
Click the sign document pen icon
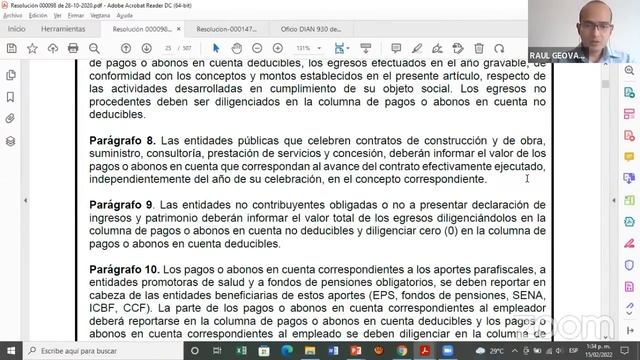(437, 49)
